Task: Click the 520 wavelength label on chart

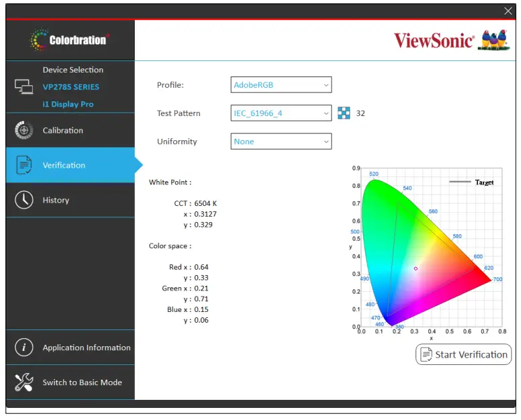Action: [374, 174]
